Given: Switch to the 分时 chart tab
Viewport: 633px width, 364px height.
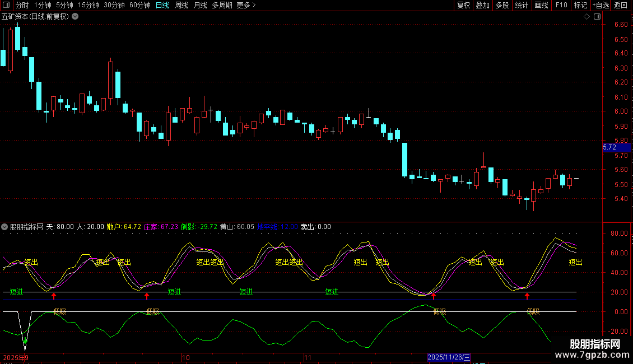Looking at the screenshot, I should [22, 5].
